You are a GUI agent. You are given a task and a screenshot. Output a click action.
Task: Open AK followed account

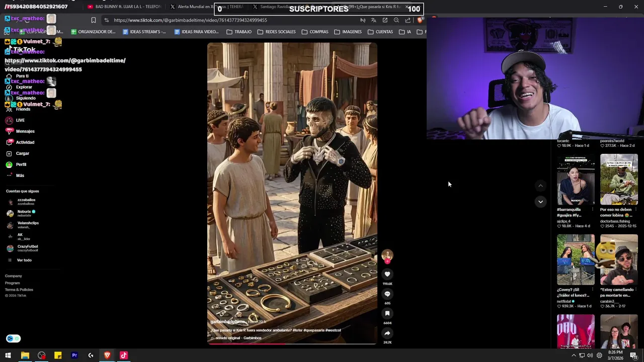pyautogui.click(x=18, y=236)
